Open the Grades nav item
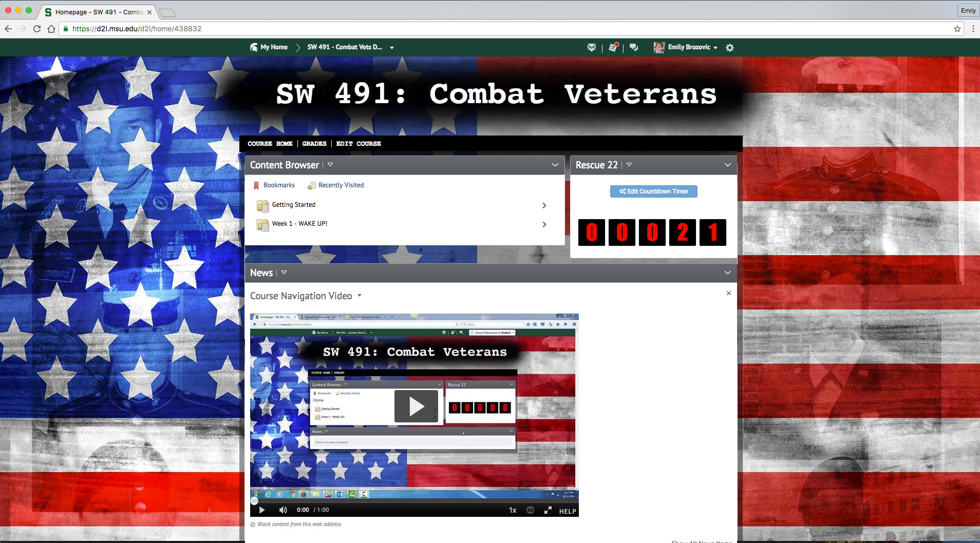The width and height of the screenshot is (980, 543). [x=314, y=144]
